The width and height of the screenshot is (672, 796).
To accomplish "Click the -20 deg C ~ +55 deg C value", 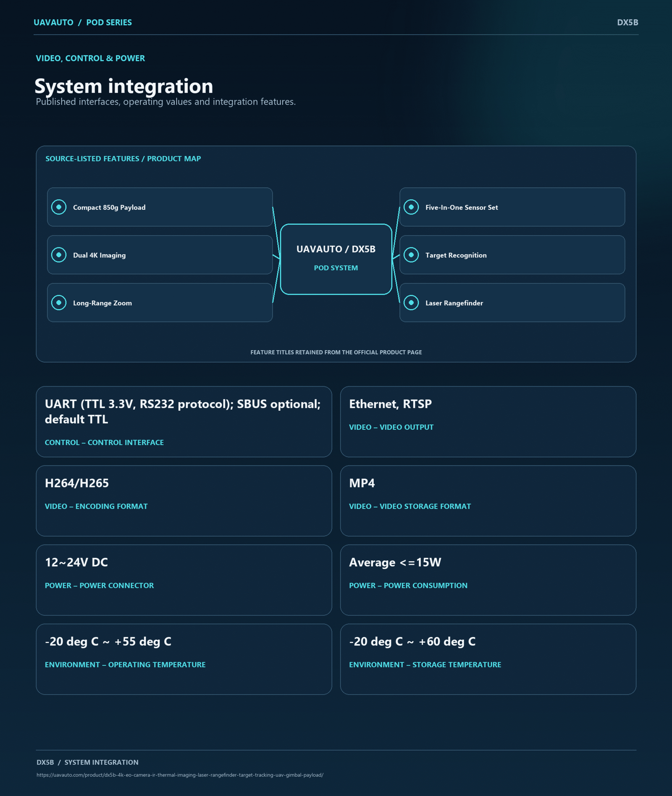I will [108, 642].
